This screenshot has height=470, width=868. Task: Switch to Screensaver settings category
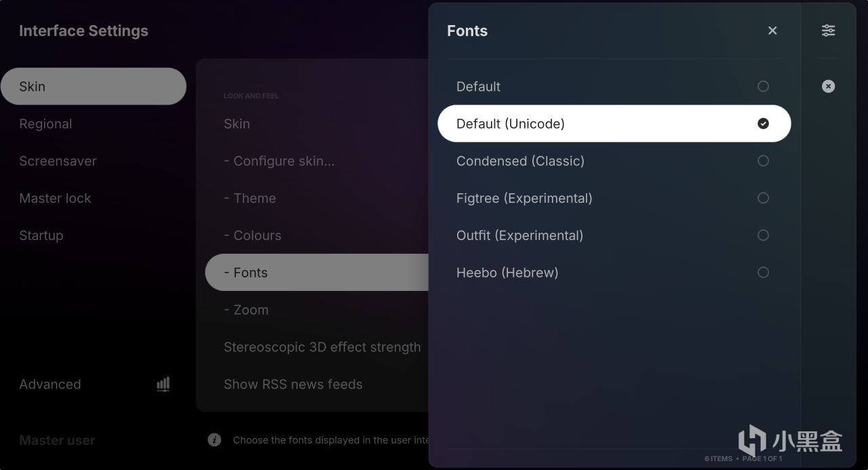point(94,161)
